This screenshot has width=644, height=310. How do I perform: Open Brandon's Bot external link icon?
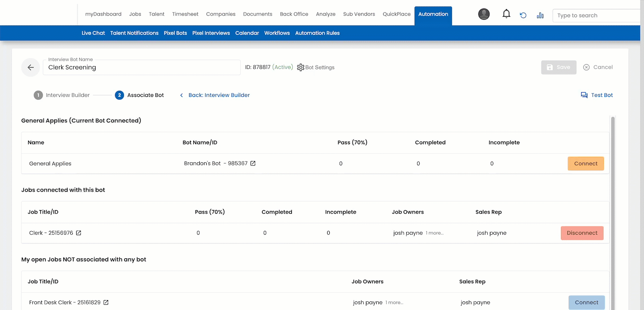(x=253, y=164)
